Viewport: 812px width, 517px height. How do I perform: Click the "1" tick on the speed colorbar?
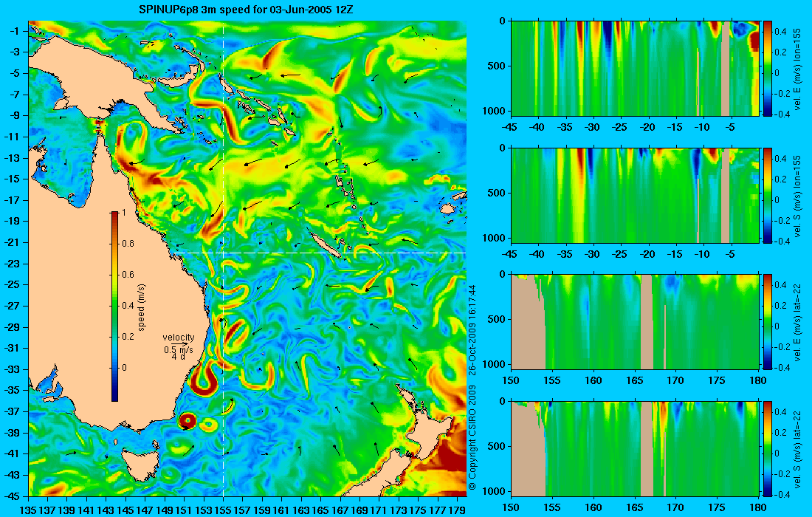tap(123, 213)
